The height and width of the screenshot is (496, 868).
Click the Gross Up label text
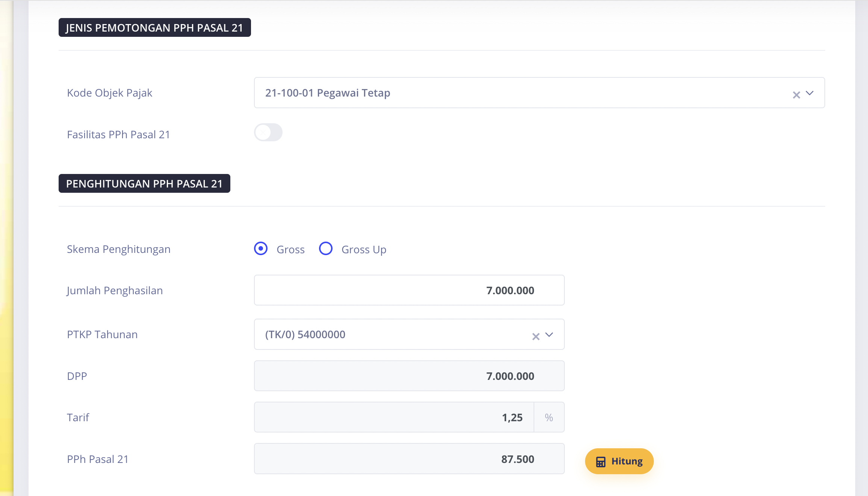tap(364, 250)
